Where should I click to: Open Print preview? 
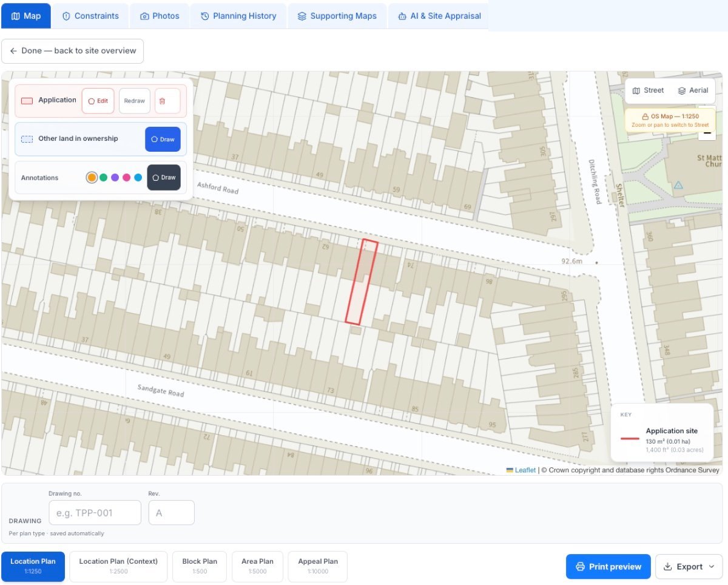point(608,567)
